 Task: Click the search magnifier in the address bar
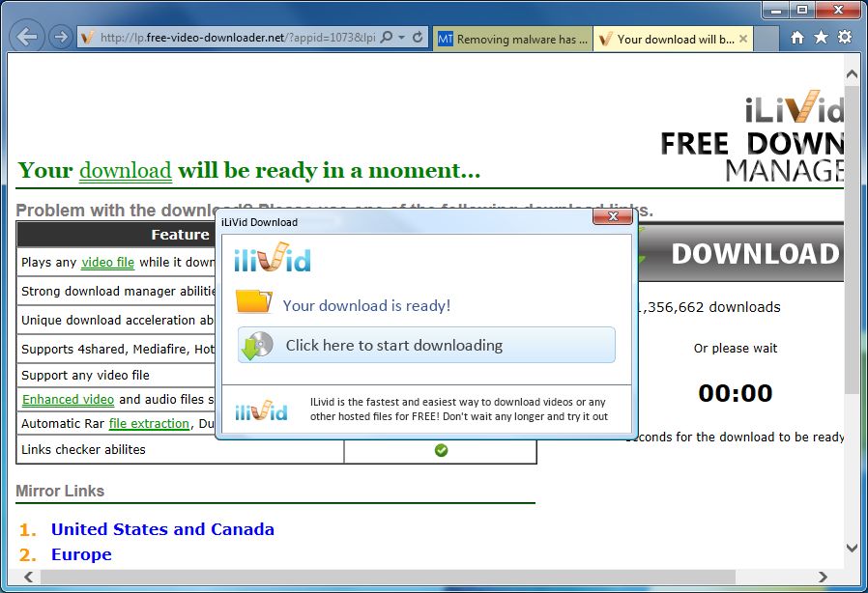click(387, 37)
